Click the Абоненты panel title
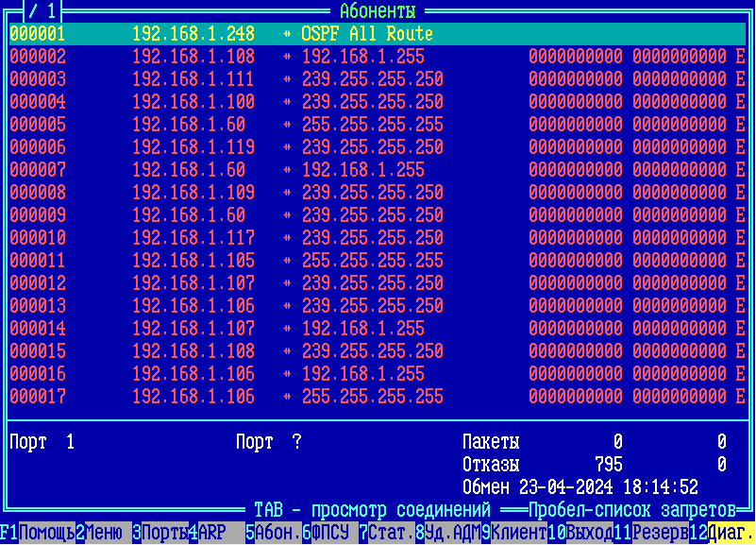The image size is (756, 545). coord(377,11)
